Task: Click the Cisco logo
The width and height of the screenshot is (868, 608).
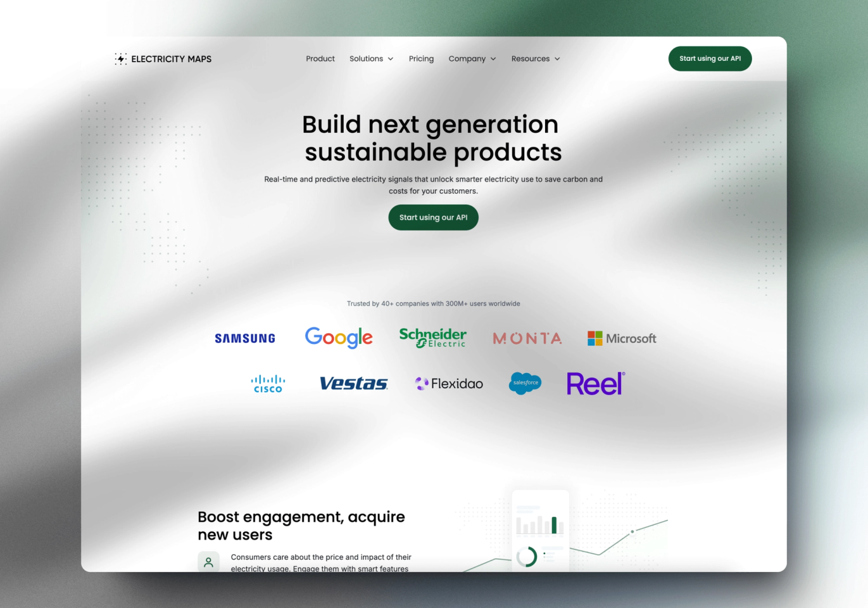Action: (268, 384)
